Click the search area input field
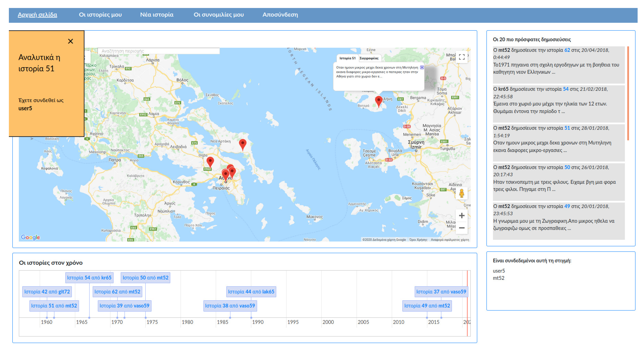Screen dimensions: 644x352 158,51
